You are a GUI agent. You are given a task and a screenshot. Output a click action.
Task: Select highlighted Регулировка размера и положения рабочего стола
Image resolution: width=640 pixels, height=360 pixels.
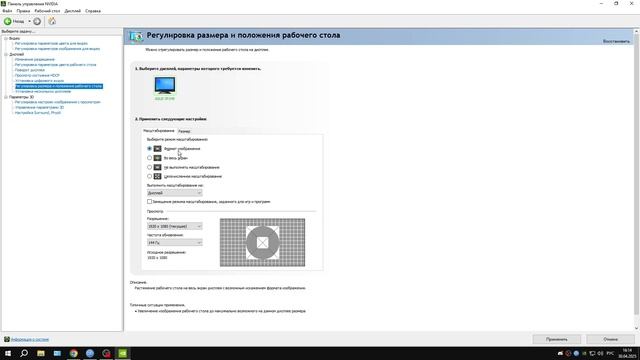pos(59,86)
